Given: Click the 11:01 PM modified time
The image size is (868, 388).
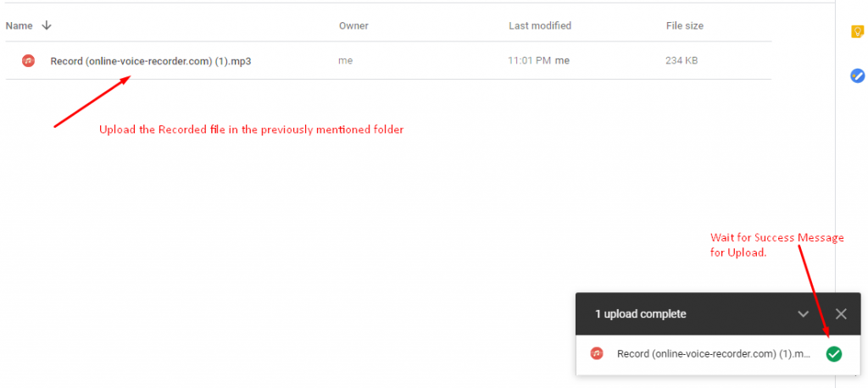Looking at the screenshot, I should coord(529,61).
